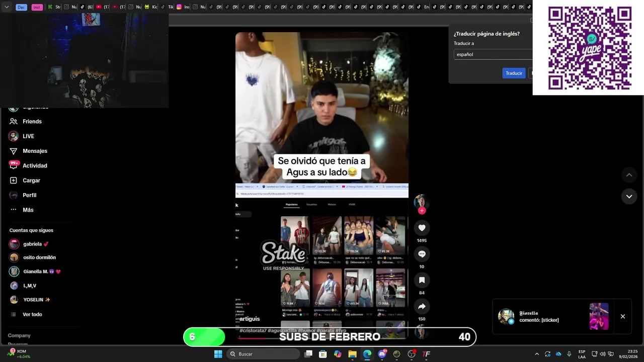Go to previous video with up chevron
The height and width of the screenshot is (362, 644).
click(629, 174)
